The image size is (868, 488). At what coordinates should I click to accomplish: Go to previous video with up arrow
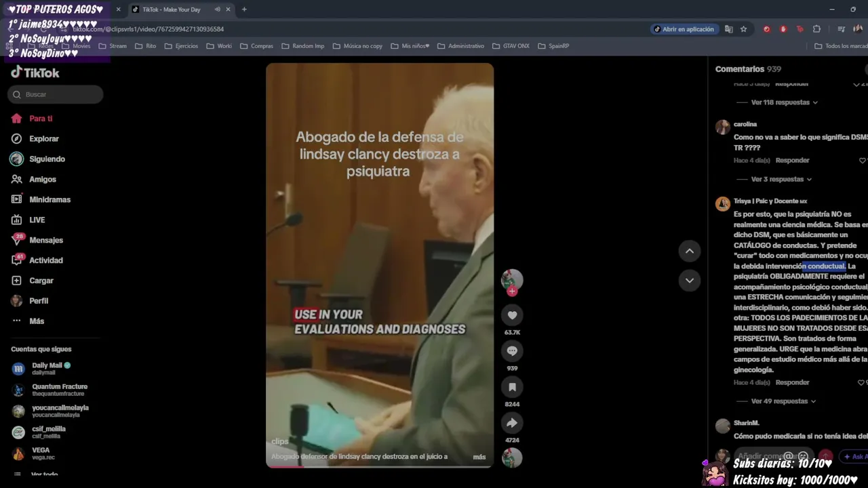tap(689, 251)
